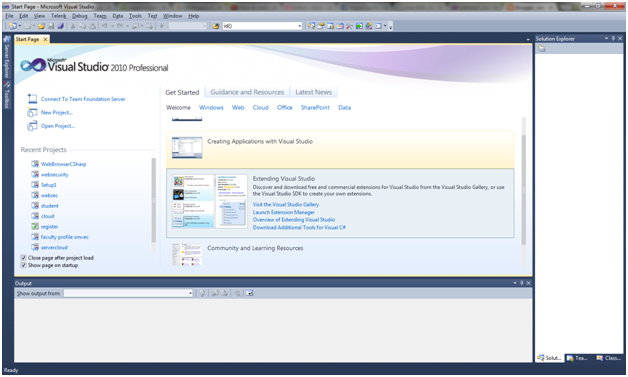Image resolution: width=628 pixels, height=377 pixels.
Task: Open the Telerik menu
Action: 58,16
